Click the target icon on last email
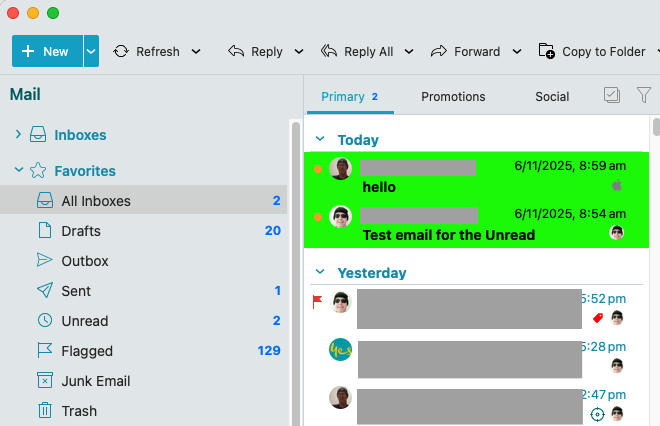Screen dimensions: 660x426 pyautogui.click(x=598, y=413)
